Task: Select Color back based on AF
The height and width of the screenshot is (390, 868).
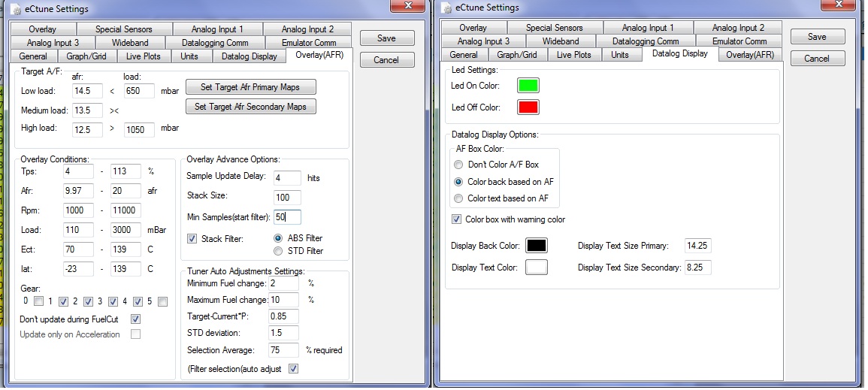Action: (458, 181)
